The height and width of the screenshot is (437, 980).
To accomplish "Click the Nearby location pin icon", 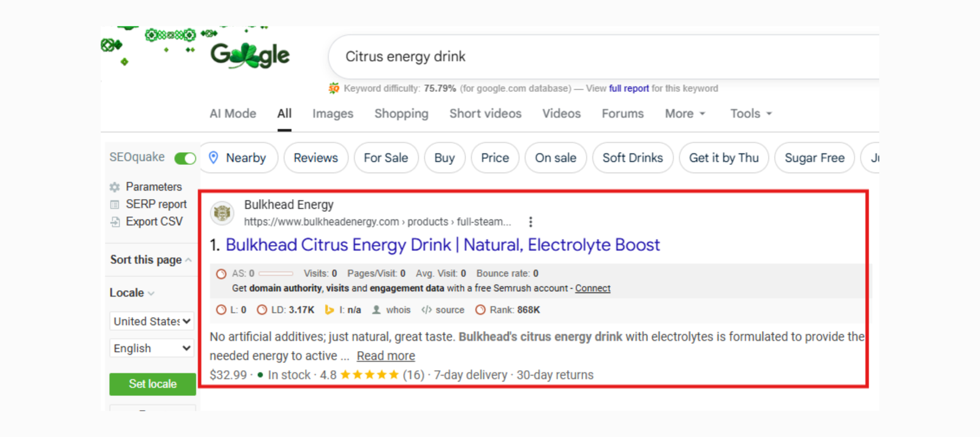I will pos(214,158).
